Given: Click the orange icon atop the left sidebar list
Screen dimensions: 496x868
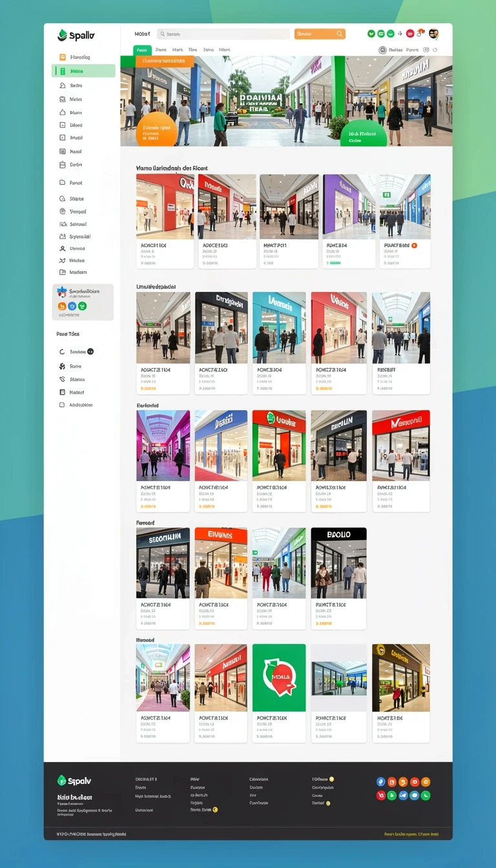Looking at the screenshot, I should tap(63, 57).
